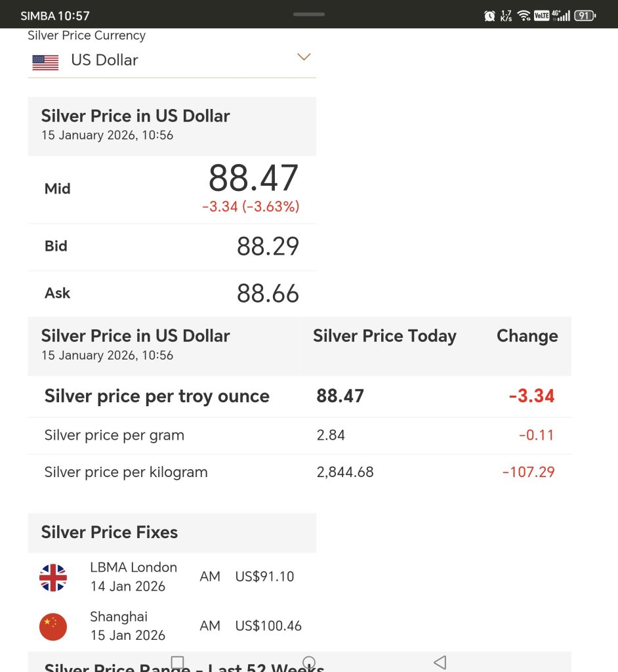
Task: Open the currency dropdown chevron
Action: click(304, 57)
